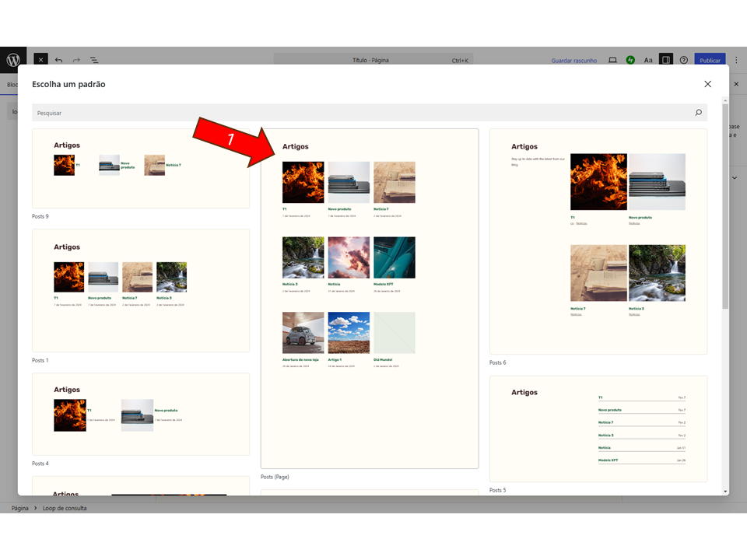747x560 pixels.
Task: Open the Aa styles icon
Action: (x=648, y=60)
